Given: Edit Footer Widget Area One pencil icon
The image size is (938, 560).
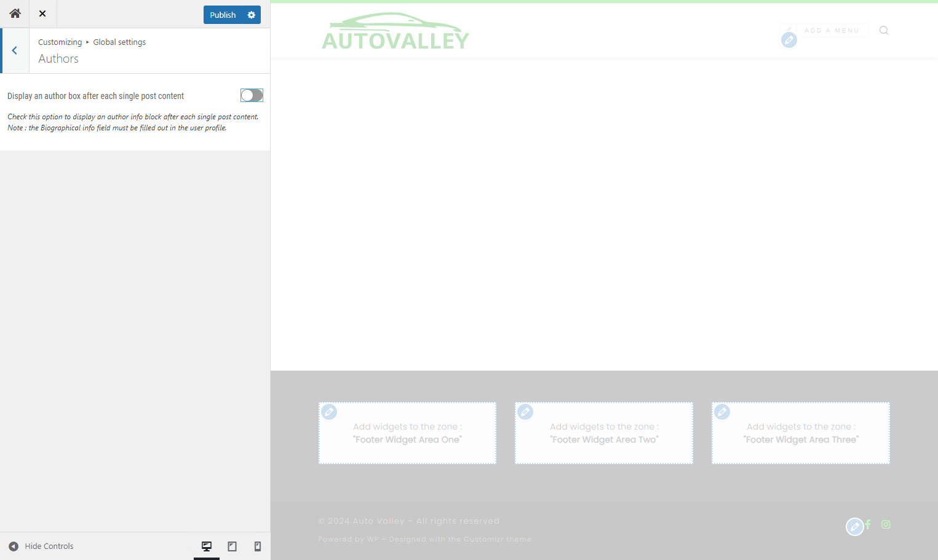Looking at the screenshot, I should [x=329, y=412].
